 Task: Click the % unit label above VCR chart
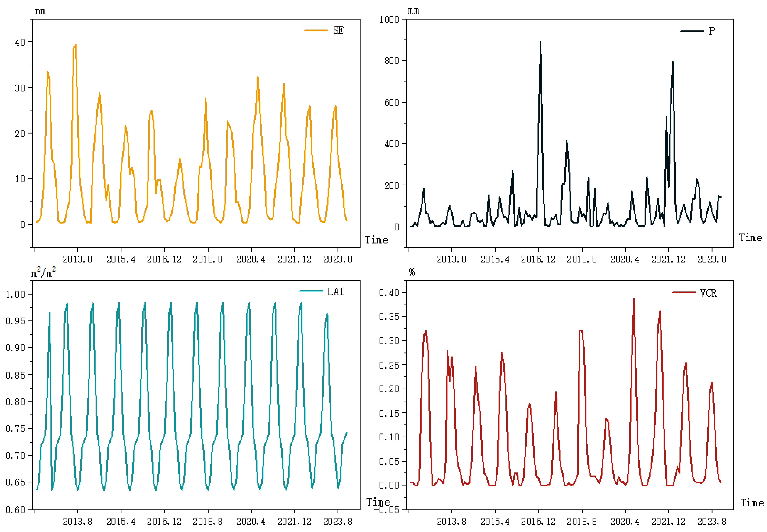point(412,272)
